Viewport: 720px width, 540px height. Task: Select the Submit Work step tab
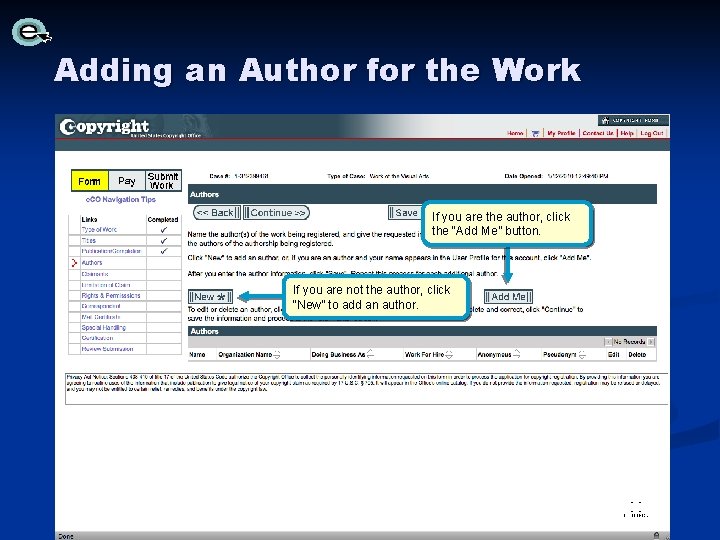(x=163, y=181)
